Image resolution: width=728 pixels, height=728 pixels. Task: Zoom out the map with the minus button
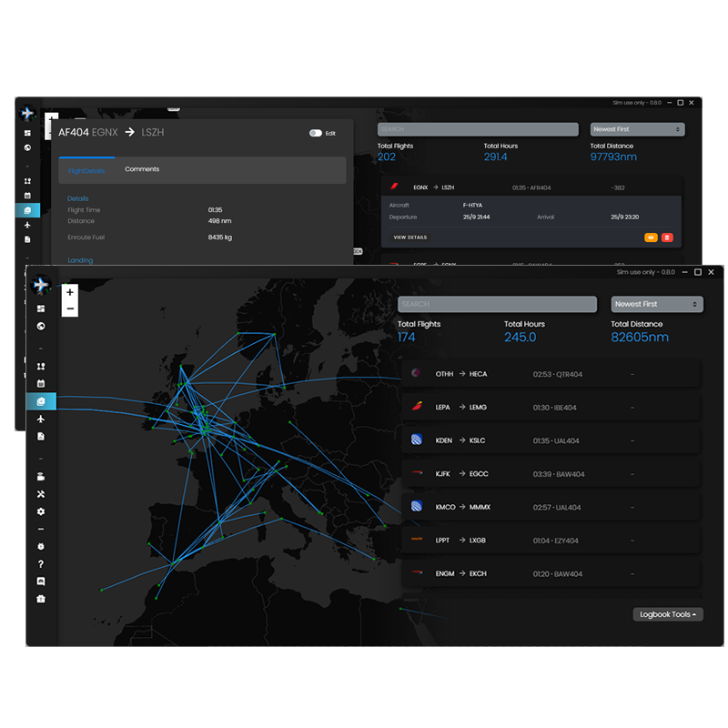pyautogui.click(x=70, y=308)
